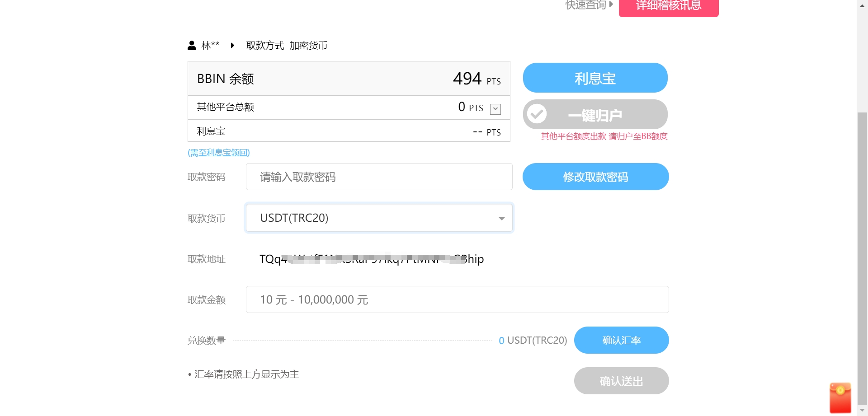Click the page vertical scrollbar
Screen dimensions: 868x416
tap(862, 258)
